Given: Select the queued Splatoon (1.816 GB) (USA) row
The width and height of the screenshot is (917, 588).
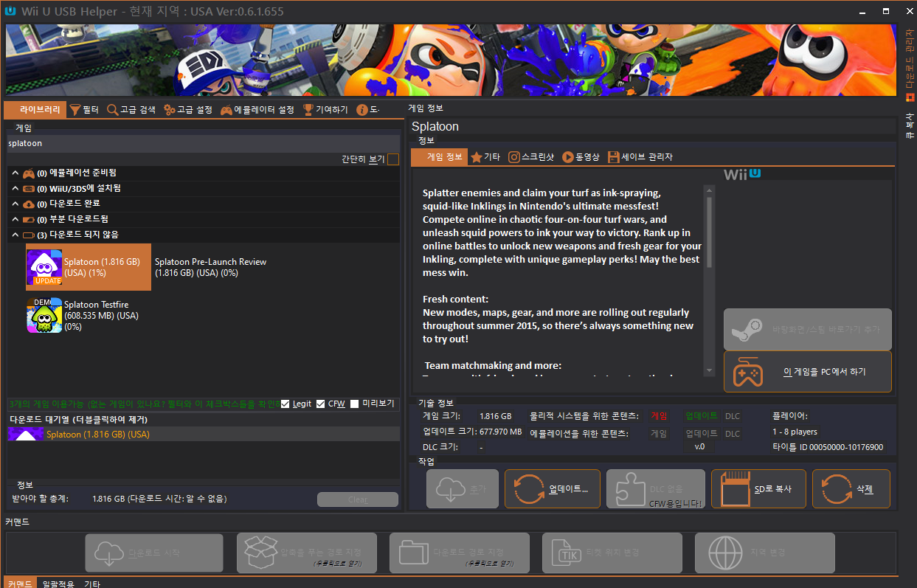Looking at the screenshot, I should [203, 435].
